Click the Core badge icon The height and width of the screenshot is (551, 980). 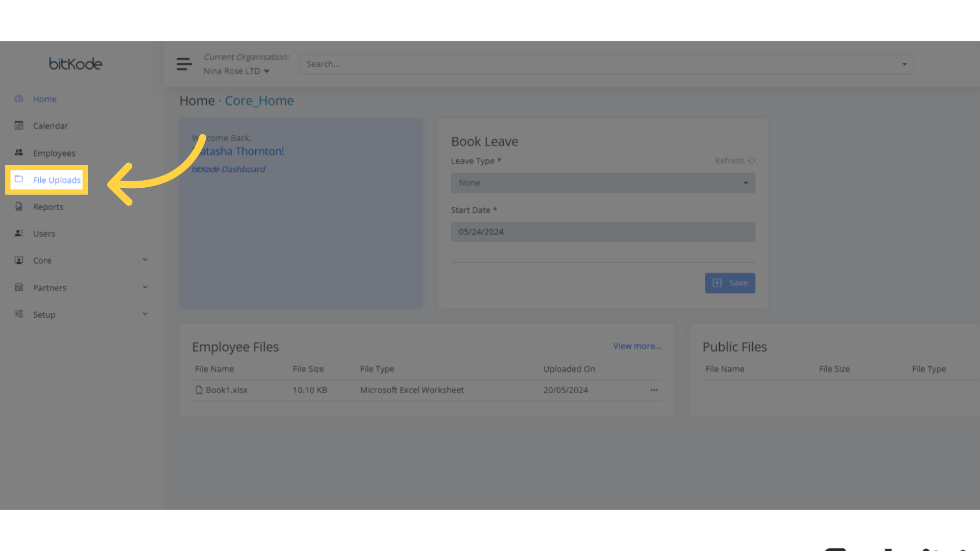(18, 260)
